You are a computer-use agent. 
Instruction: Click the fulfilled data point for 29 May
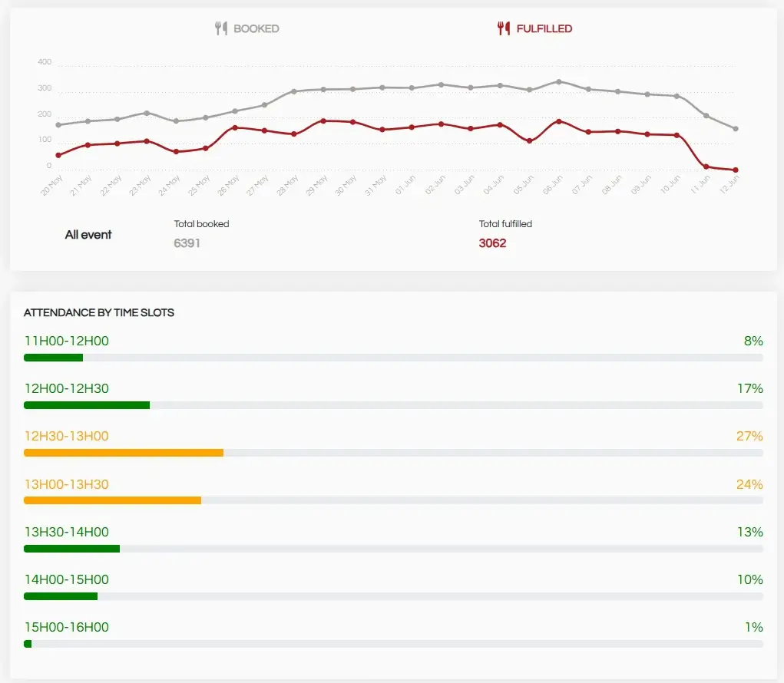tap(323, 121)
